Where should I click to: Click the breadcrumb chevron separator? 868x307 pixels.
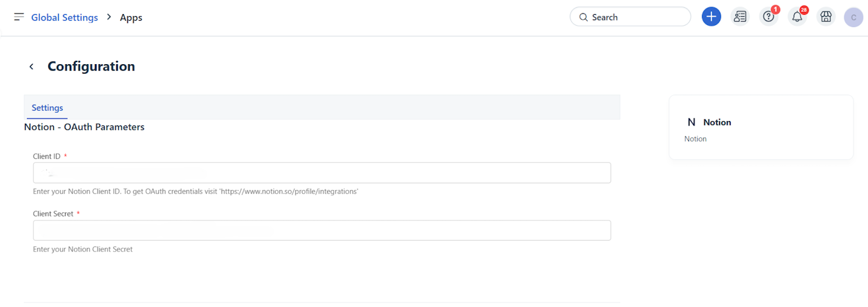(108, 17)
